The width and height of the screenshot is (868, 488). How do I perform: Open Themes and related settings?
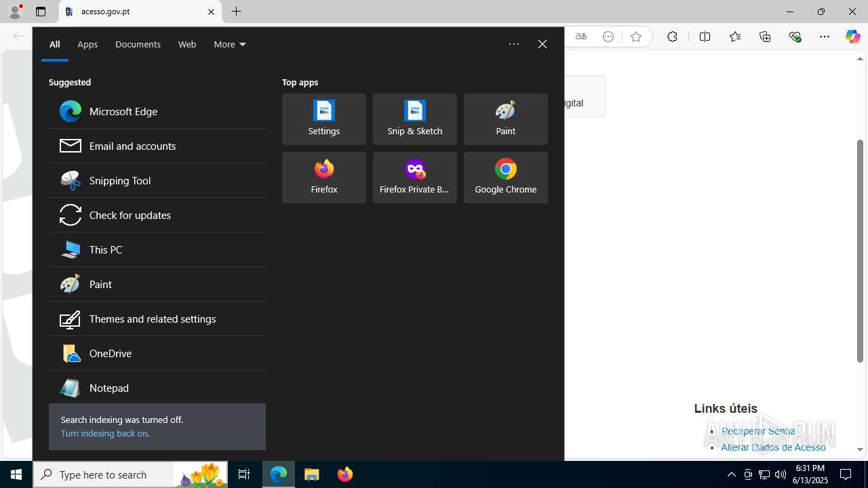[x=157, y=319]
